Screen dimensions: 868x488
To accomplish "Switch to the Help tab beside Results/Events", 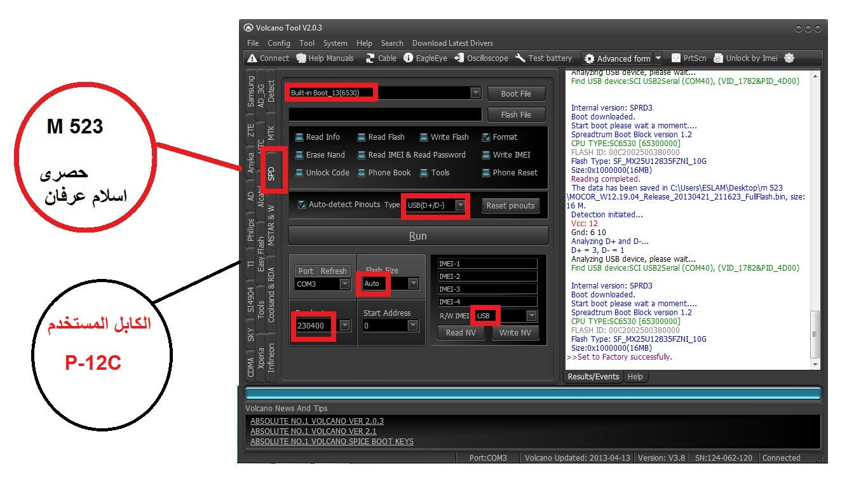I will (x=635, y=377).
